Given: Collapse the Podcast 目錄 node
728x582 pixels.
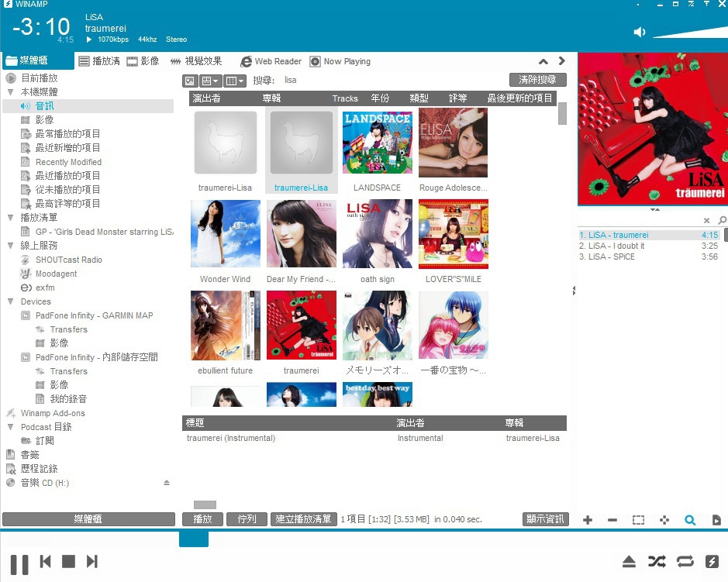Looking at the screenshot, I should (x=11, y=426).
